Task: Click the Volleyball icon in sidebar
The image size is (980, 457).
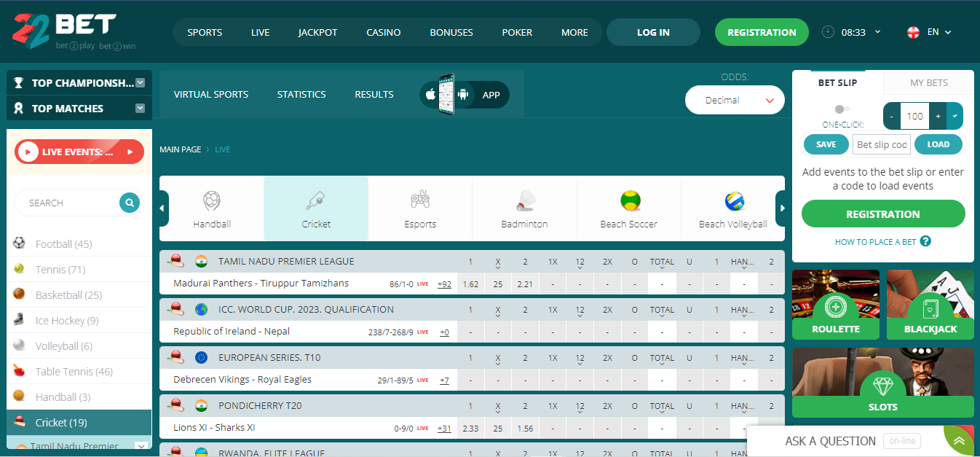Action: point(20,345)
